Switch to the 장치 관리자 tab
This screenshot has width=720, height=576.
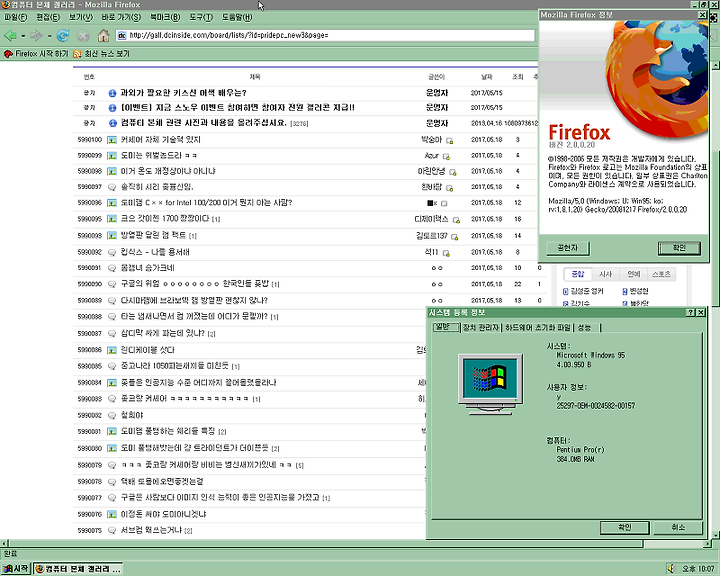(x=480, y=328)
